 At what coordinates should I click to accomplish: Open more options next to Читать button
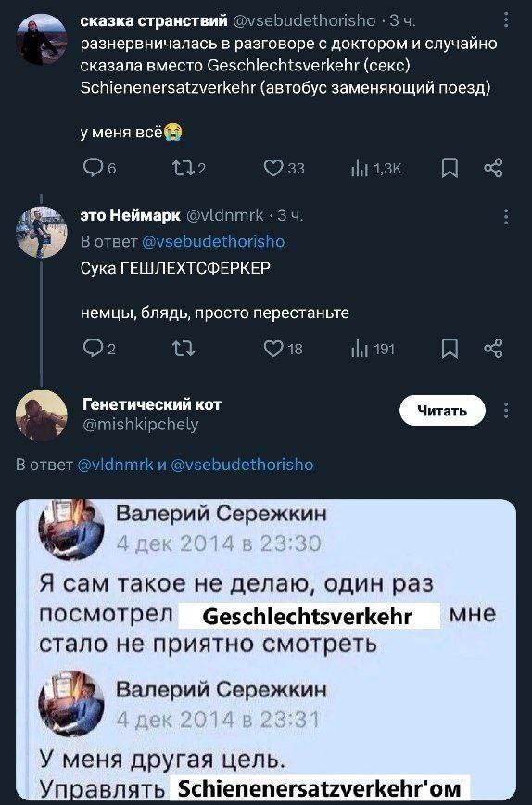pyautogui.click(x=506, y=410)
